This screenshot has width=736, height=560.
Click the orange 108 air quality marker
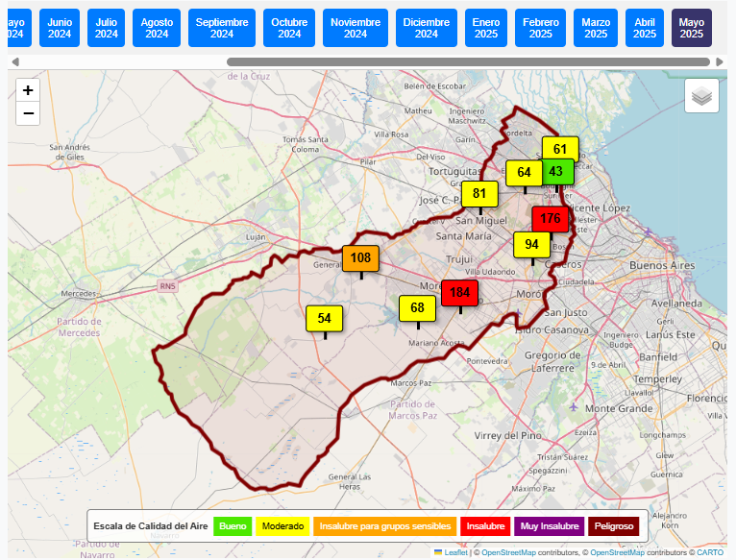pos(360,258)
